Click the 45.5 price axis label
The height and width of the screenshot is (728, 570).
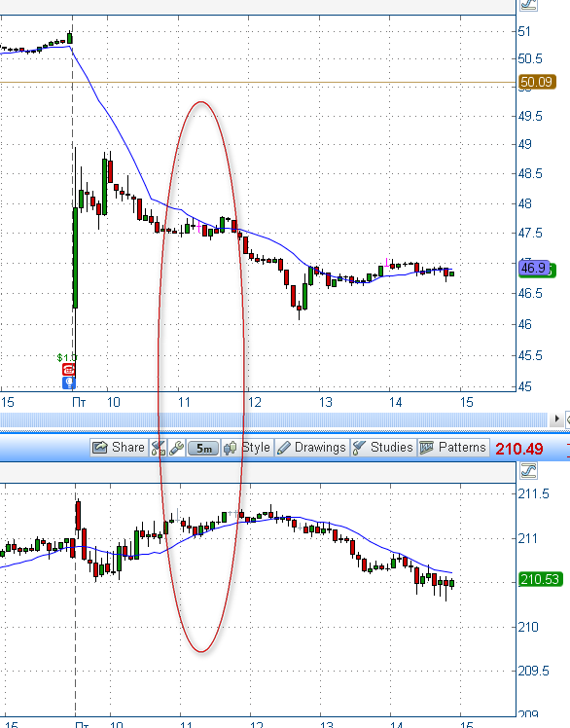tap(530, 355)
